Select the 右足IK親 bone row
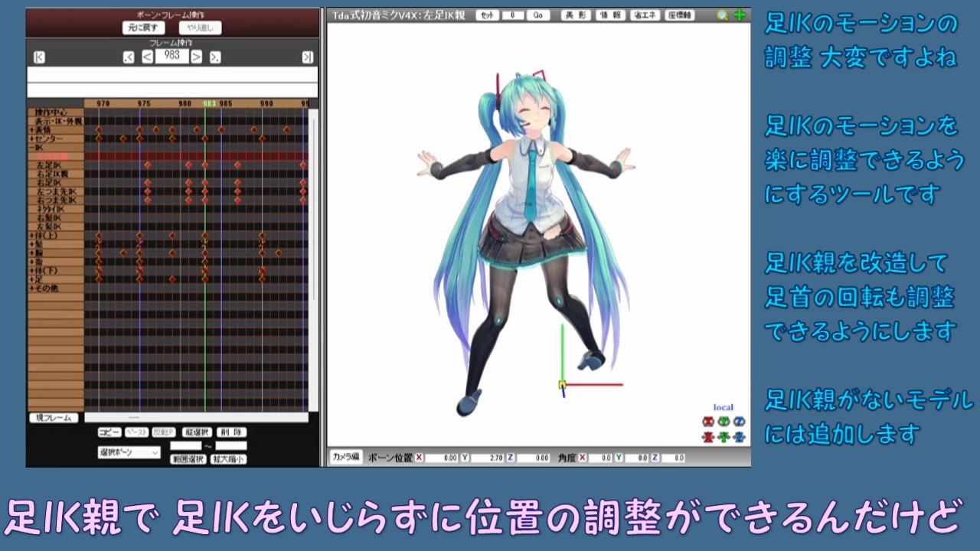 click(x=55, y=174)
